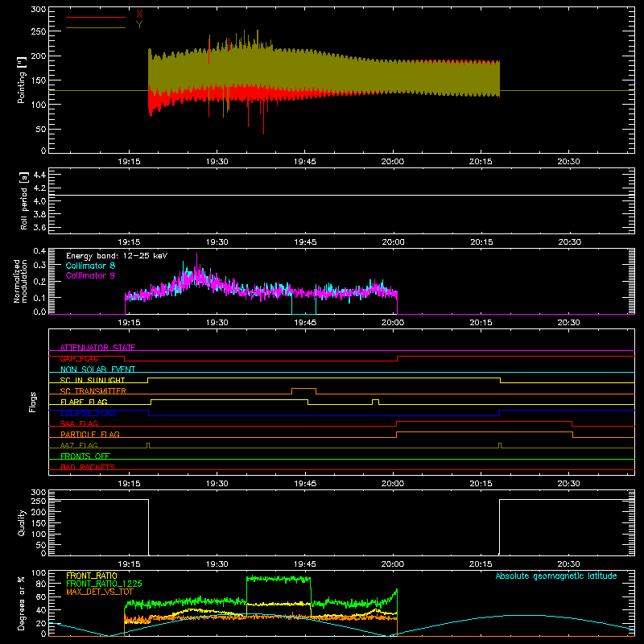Screen dimensions: 644x644
Task: Click the GAP_FLAG label
Action: (x=79, y=358)
